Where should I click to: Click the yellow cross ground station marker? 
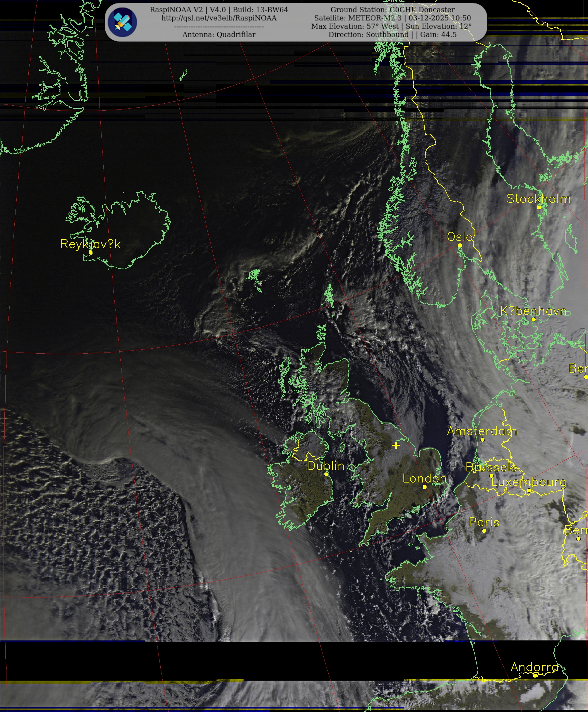pyautogui.click(x=396, y=445)
